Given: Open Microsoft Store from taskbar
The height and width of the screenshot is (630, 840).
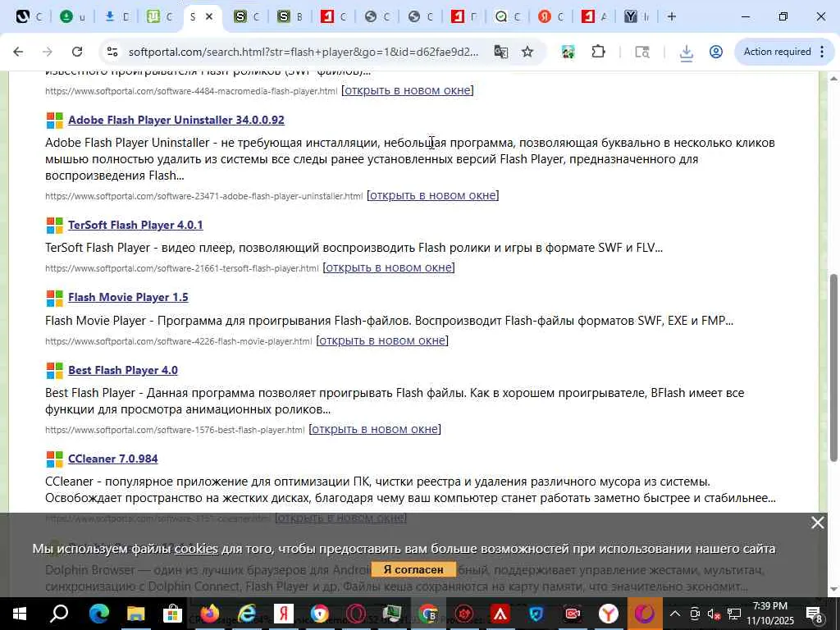Looking at the screenshot, I should point(172,614).
